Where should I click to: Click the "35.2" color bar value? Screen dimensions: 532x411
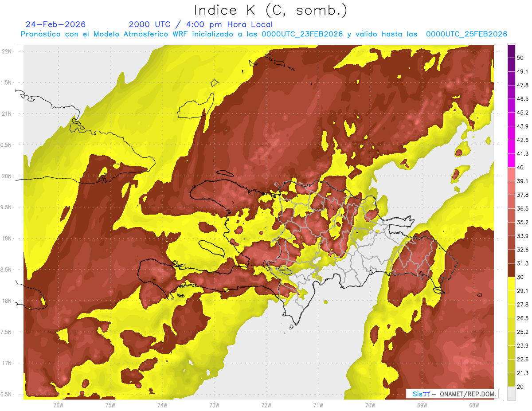pyautogui.click(x=522, y=222)
